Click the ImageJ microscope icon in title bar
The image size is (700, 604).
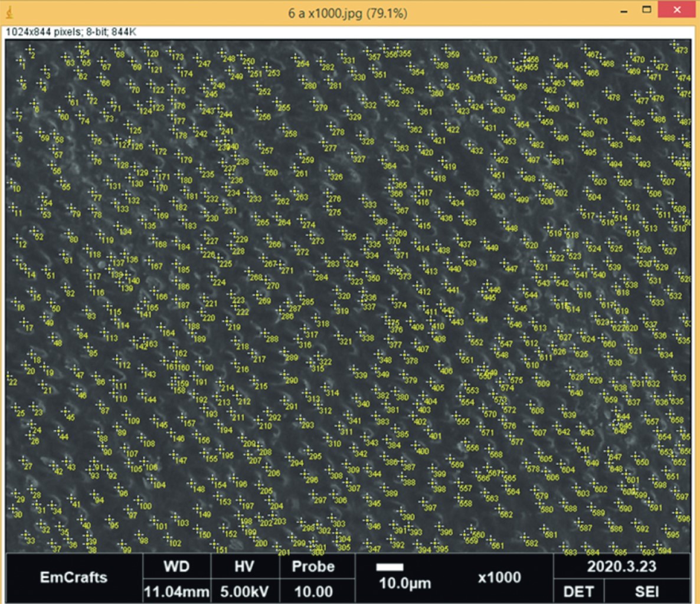pos(9,12)
